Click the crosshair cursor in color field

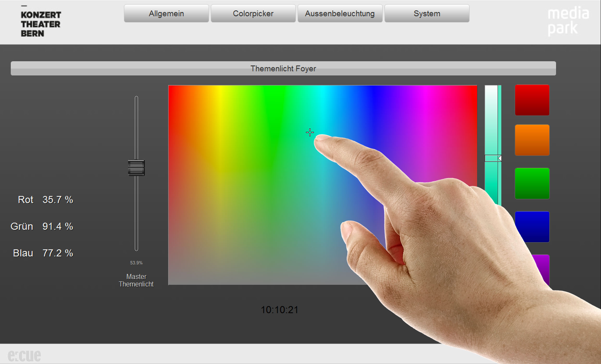coord(310,132)
